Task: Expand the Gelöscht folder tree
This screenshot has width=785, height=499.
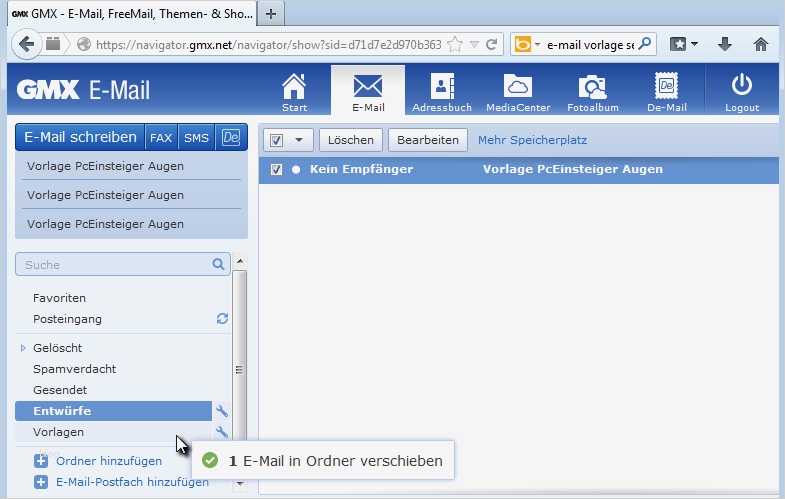Action: click(23, 348)
